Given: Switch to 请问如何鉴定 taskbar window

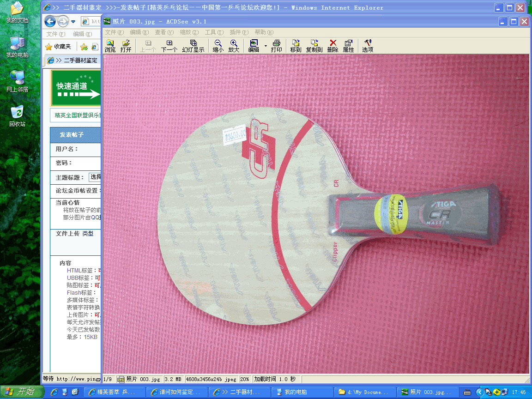Looking at the screenshot, I should tap(177, 392).
